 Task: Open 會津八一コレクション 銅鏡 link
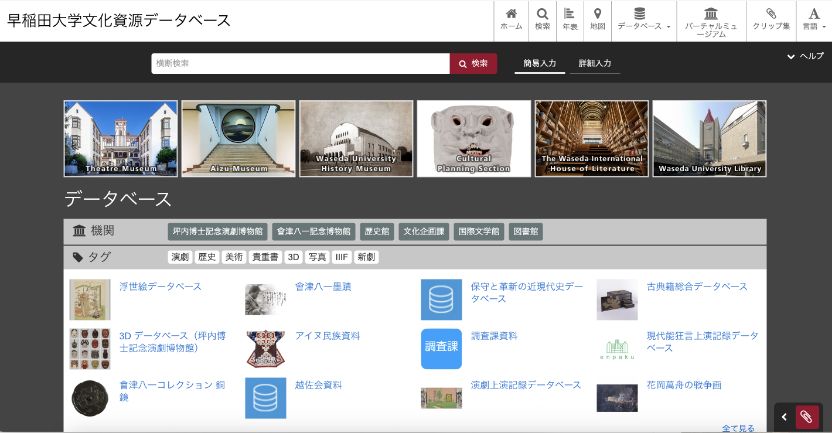coord(172,391)
